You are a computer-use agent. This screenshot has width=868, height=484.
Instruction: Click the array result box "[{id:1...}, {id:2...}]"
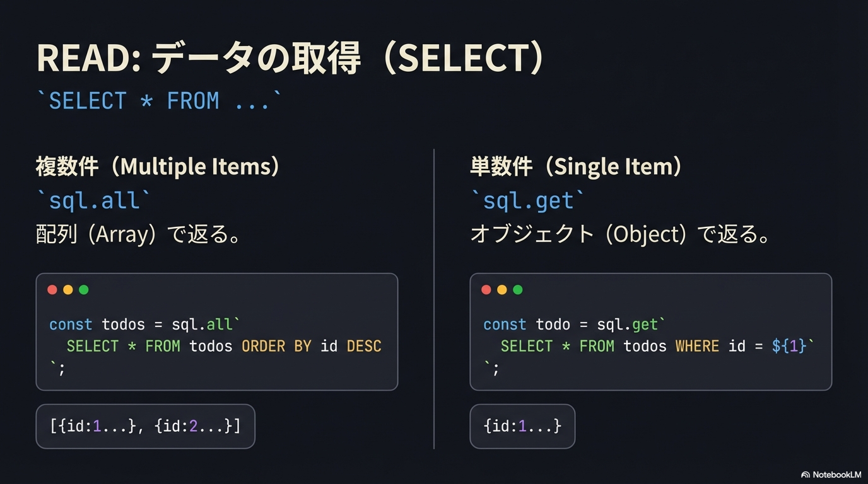click(145, 426)
